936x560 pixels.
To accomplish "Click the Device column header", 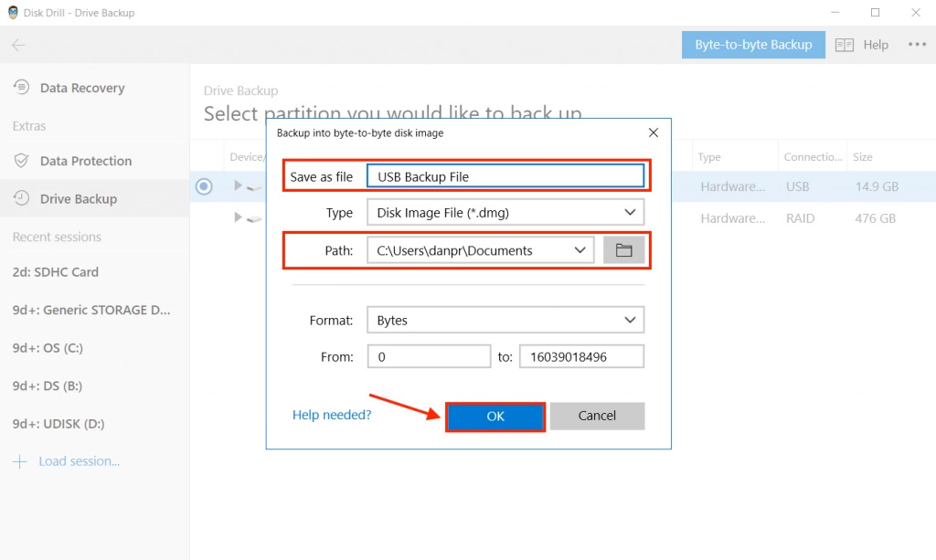I will [247, 157].
